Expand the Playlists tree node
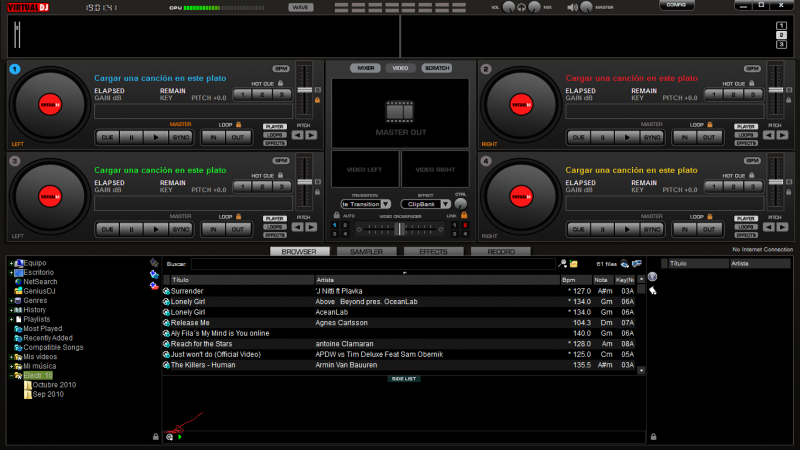Image resolution: width=800 pixels, height=450 pixels. [11, 319]
